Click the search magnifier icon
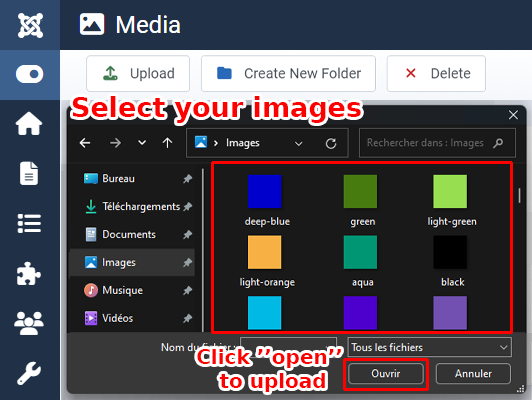 pyautogui.click(x=498, y=143)
